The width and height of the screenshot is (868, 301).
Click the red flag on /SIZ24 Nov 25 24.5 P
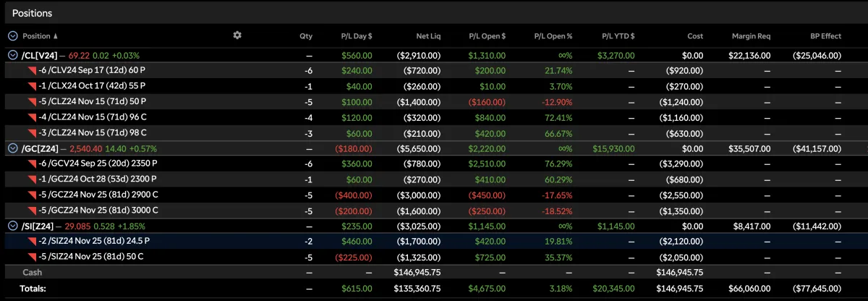click(32, 241)
